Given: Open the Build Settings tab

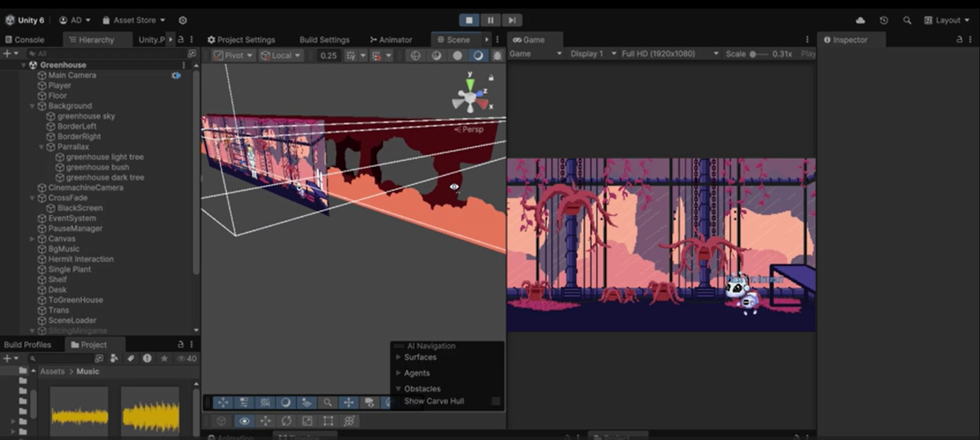Looking at the screenshot, I should [324, 39].
